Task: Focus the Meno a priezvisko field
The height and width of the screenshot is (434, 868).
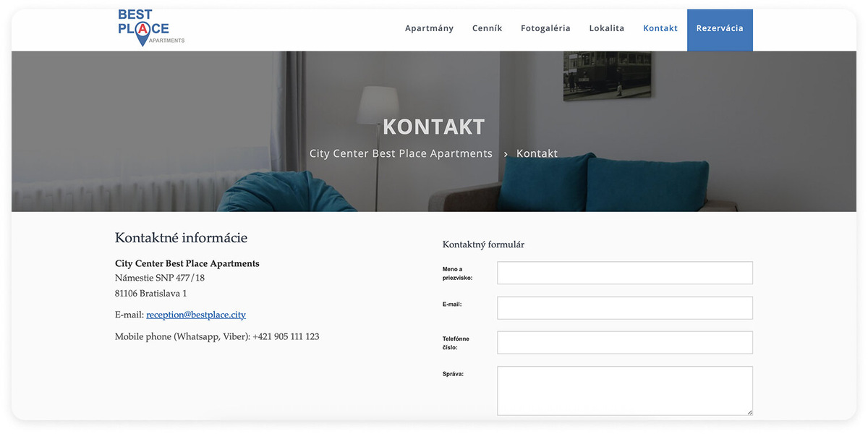Action: pyautogui.click(x=625, y=273)
